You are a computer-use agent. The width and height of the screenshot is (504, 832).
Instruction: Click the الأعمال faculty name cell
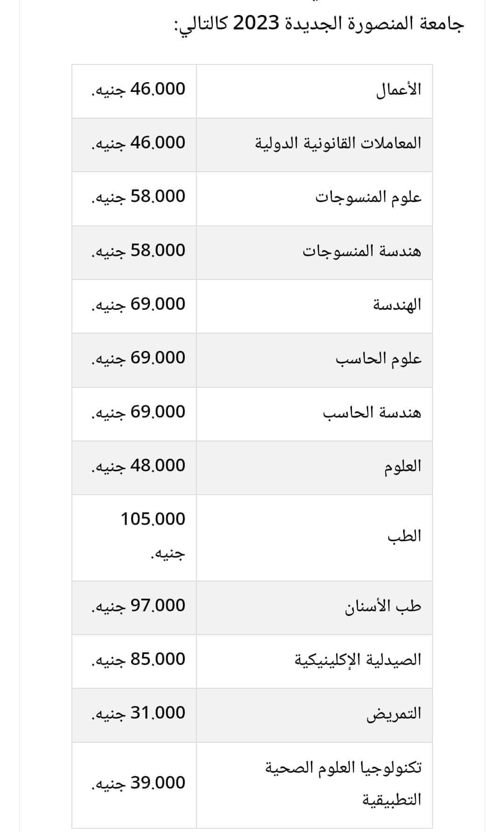tap(399, 90)
